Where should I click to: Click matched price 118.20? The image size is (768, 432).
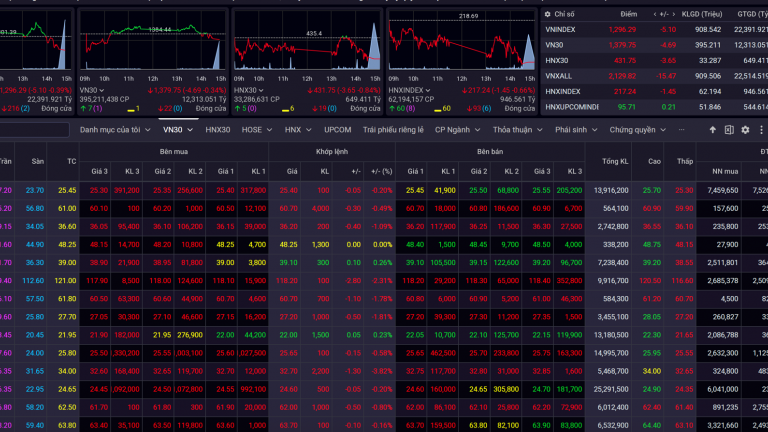[x=287, y=281]
